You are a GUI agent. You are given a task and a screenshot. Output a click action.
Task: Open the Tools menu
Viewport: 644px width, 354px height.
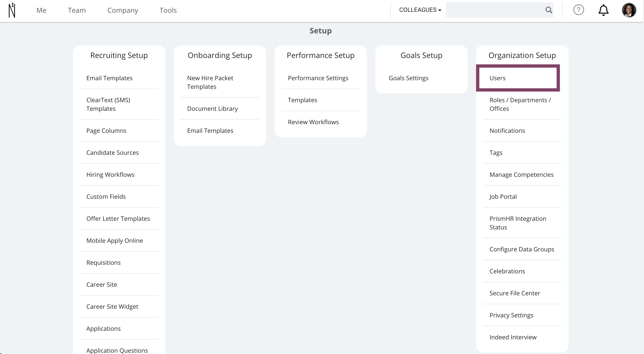point(168,10)
